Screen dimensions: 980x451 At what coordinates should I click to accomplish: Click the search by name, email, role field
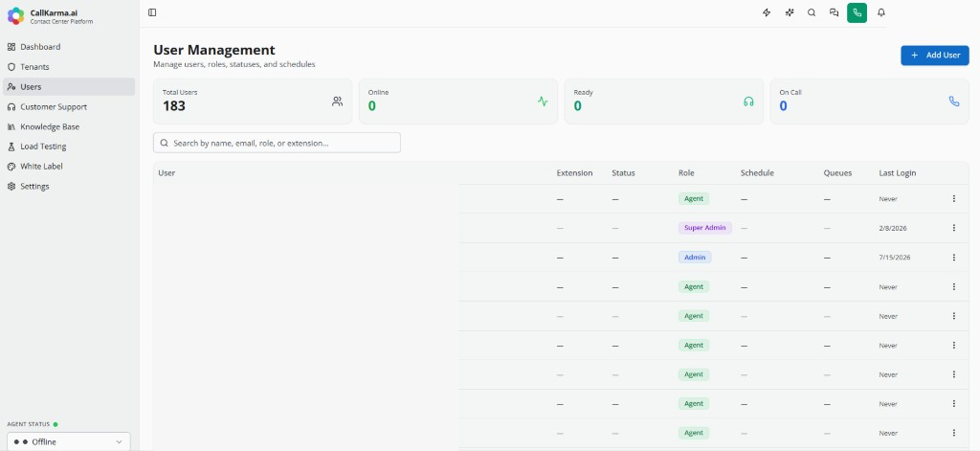(277, 143)
